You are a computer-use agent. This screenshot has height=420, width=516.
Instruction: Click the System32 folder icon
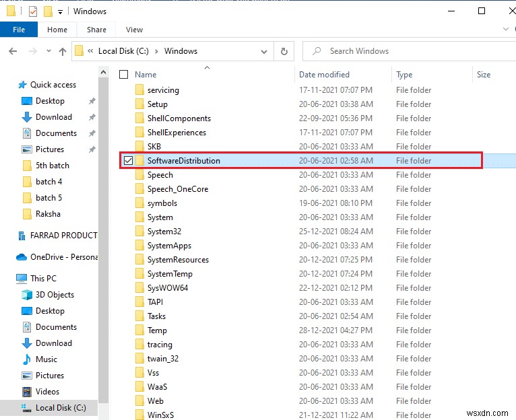(x=139, y=232)
